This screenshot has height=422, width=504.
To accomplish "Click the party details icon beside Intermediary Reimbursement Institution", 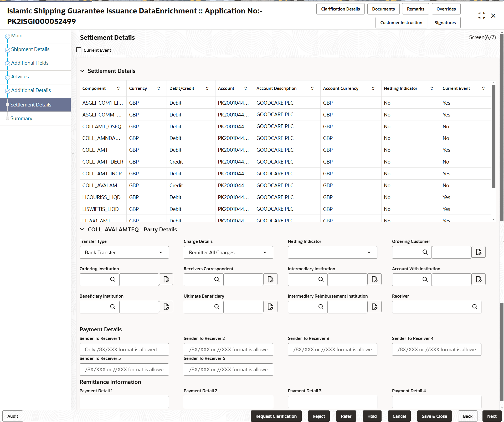I will pos(374,307).
